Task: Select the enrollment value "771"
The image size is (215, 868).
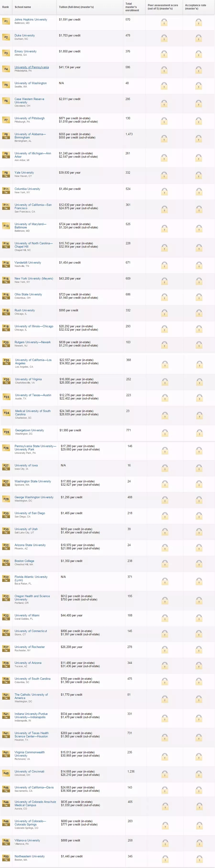Action: (x=129, y=430)
